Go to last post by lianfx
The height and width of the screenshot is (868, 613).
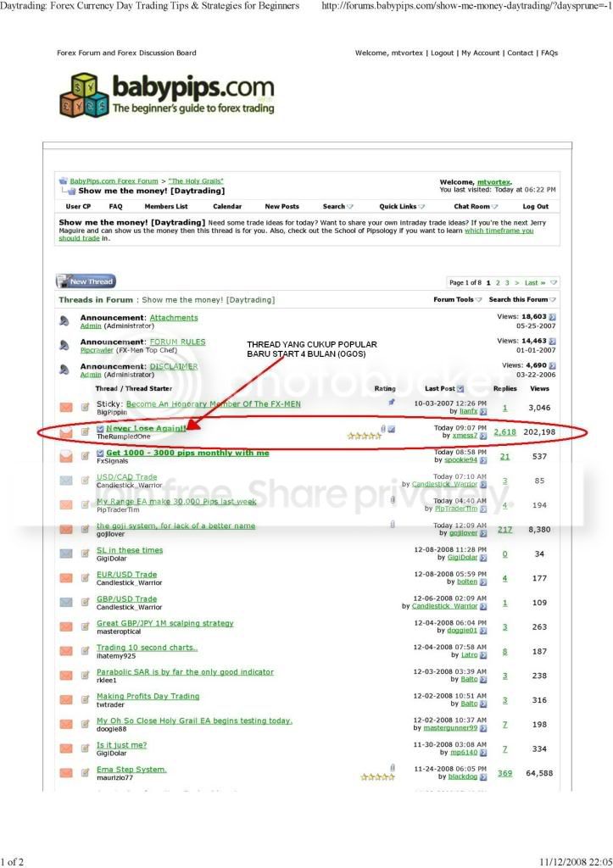(483, 412)
